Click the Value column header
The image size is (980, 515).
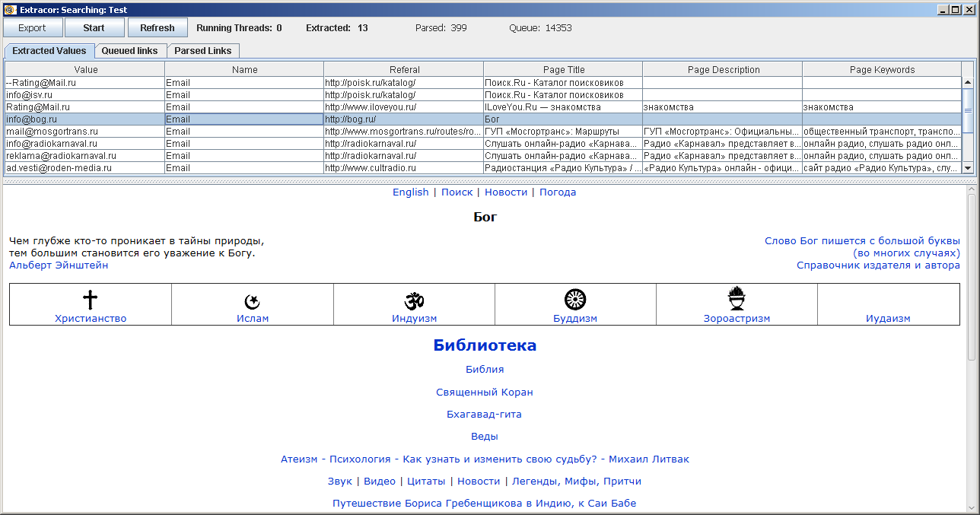coord(85,69)
